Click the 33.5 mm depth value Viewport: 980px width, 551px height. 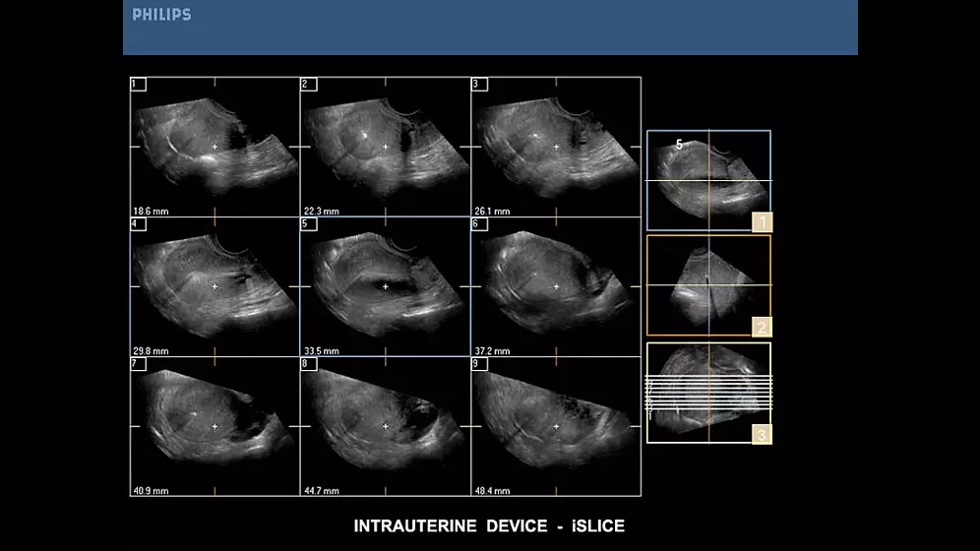[321, 351]
